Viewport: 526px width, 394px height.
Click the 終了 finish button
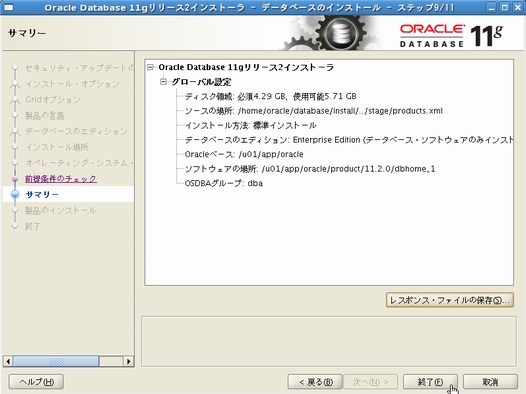click(430, 382)
